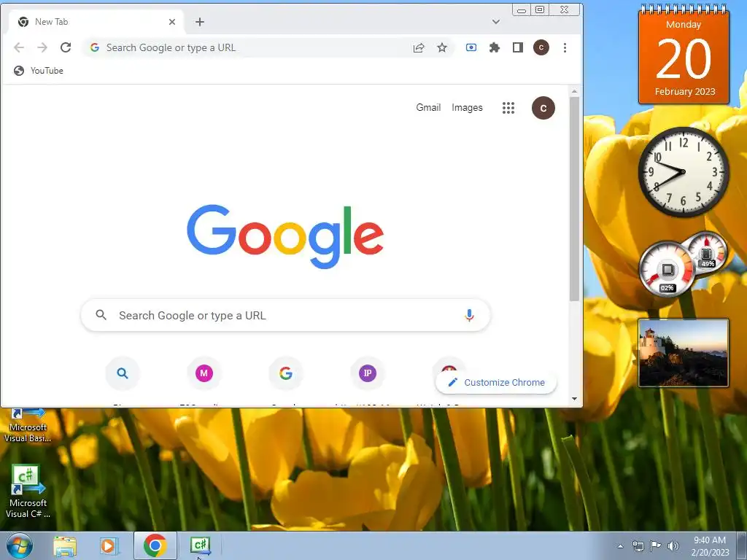
Task: Open the Gmail link
Action: (428, 108)
